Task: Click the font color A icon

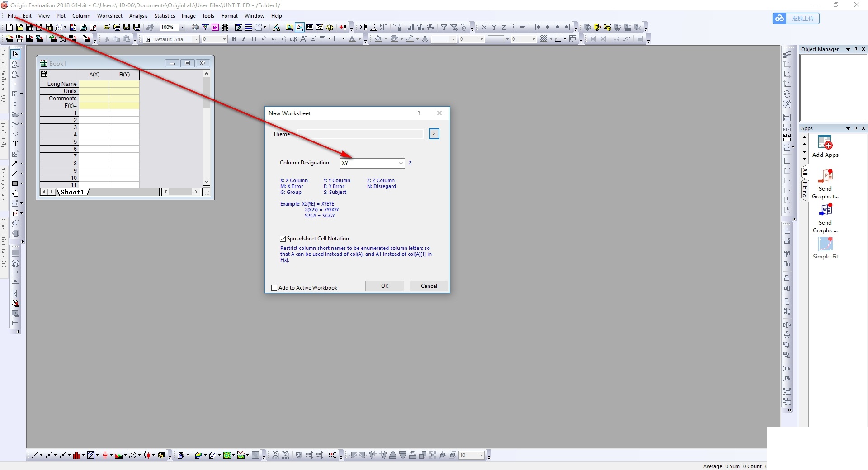Action: [352, 39]
